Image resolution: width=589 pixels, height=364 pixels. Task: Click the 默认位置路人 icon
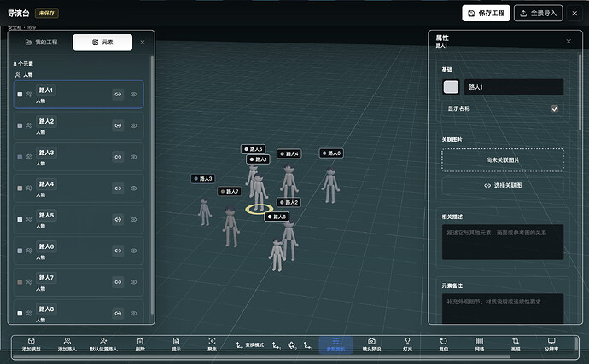point(103,341)
